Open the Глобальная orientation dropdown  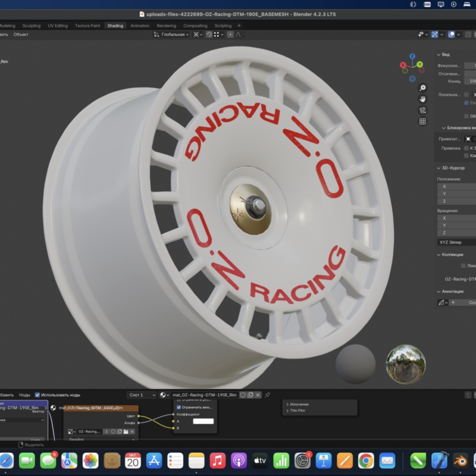[x=171, y=35]
